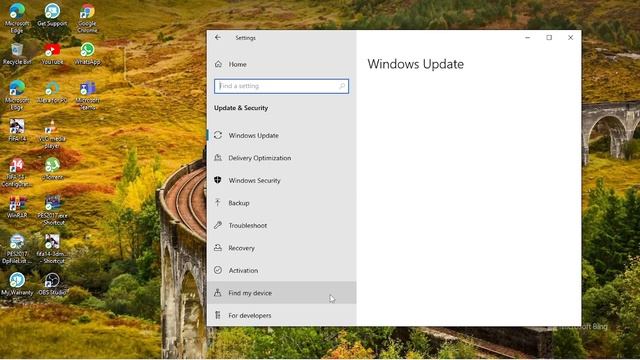Launch Google Chrome from the desktop
Image resolution: width=640 pixels, height=360 pixels.
coord(87,18)
